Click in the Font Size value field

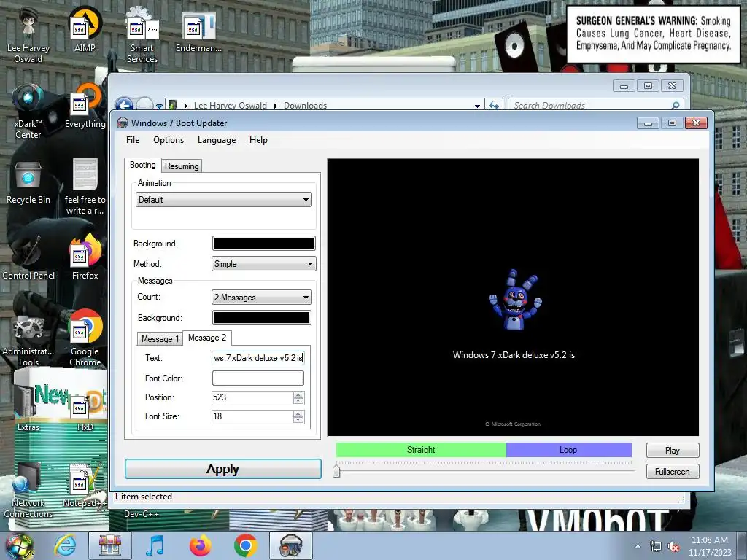[x=252, y=416]
